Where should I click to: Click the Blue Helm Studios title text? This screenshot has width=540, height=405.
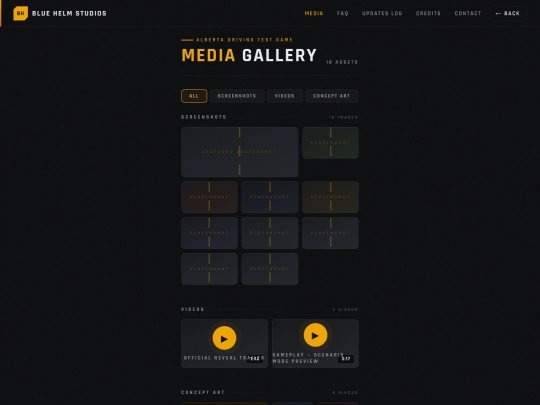pyautogui.click(x=69, y=13)
